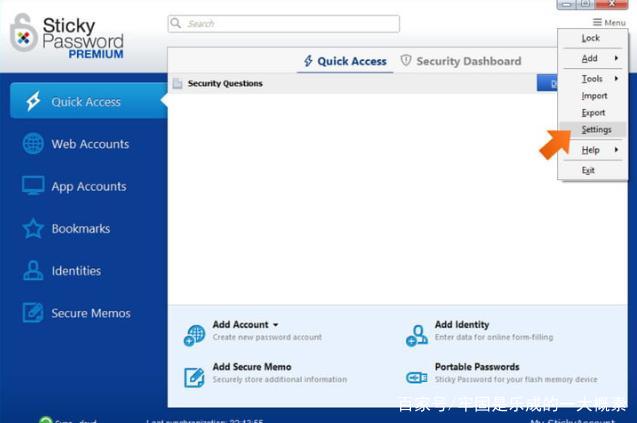
Task: Click the Add Identity link
Action: [x=462, y=325]
